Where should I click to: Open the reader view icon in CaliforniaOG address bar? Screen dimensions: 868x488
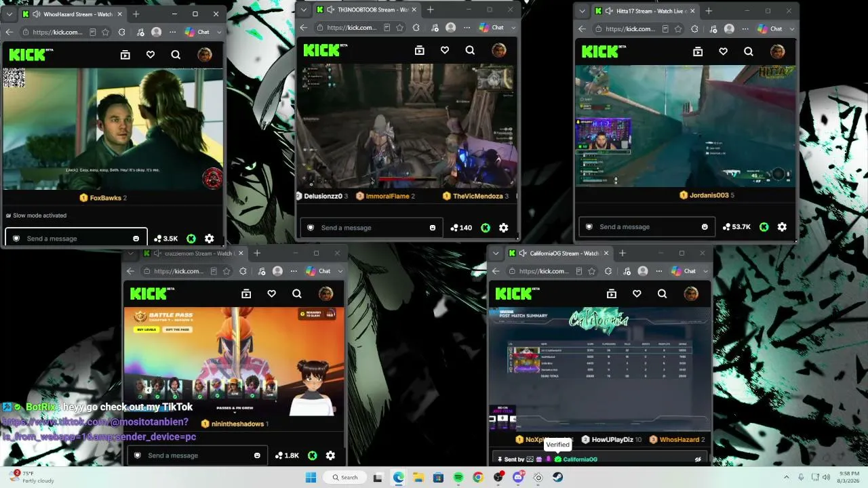pyautogui.click(x=578, y=271)
